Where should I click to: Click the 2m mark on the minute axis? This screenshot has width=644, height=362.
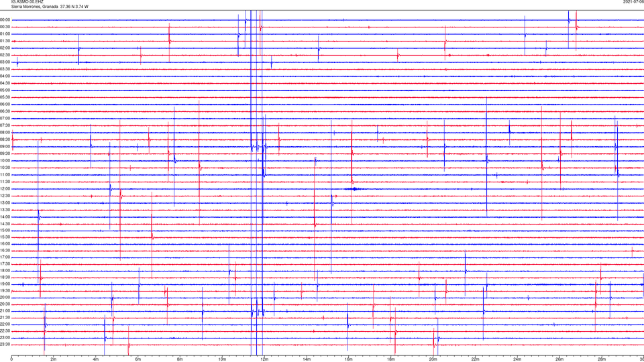(x=54, y=359)
